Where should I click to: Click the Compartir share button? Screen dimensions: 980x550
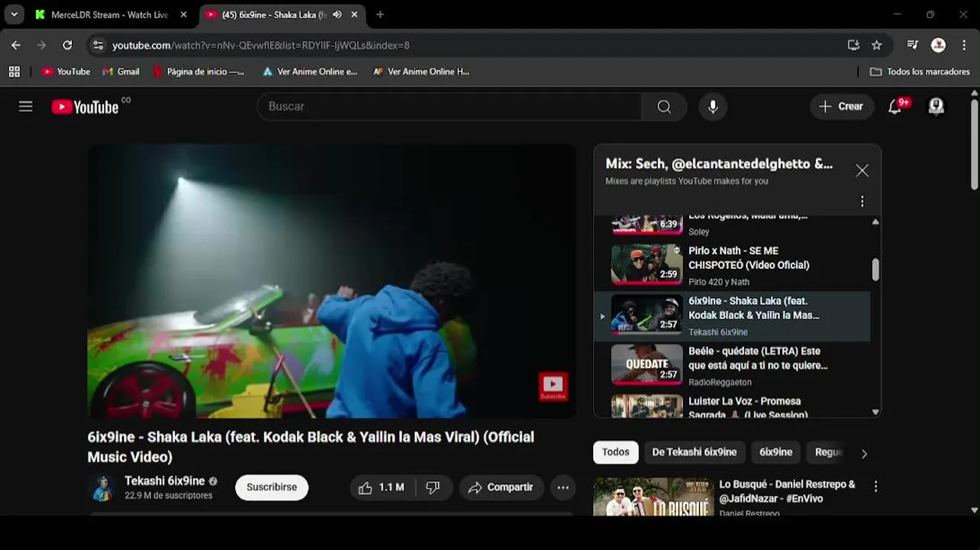[x=501, y=487]
